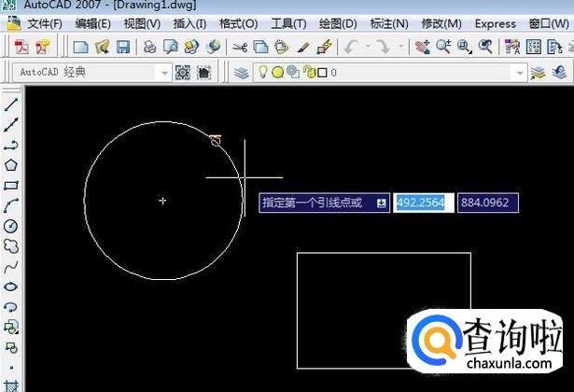Click the Publish icon
This screenshot has height=392, width=574.
pyautogui.click(x=191, y=47)
